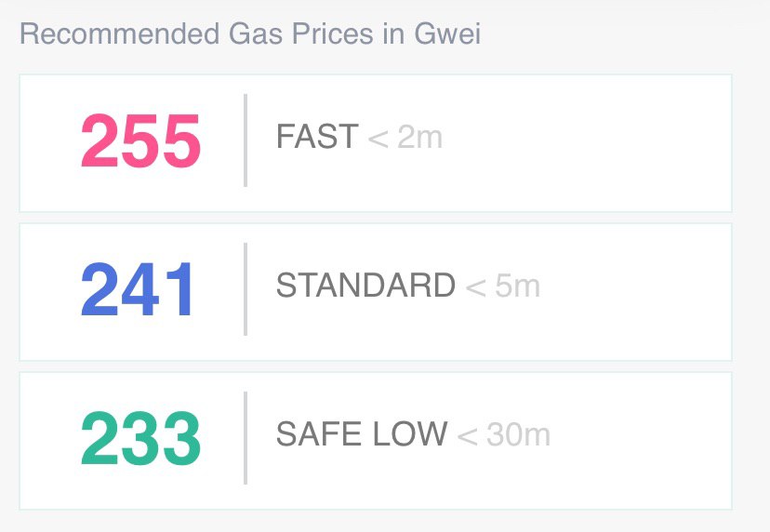Click the vertical divider in STANDARD card
The height and width of the screenshot is (532, 770).
point(246,289)
